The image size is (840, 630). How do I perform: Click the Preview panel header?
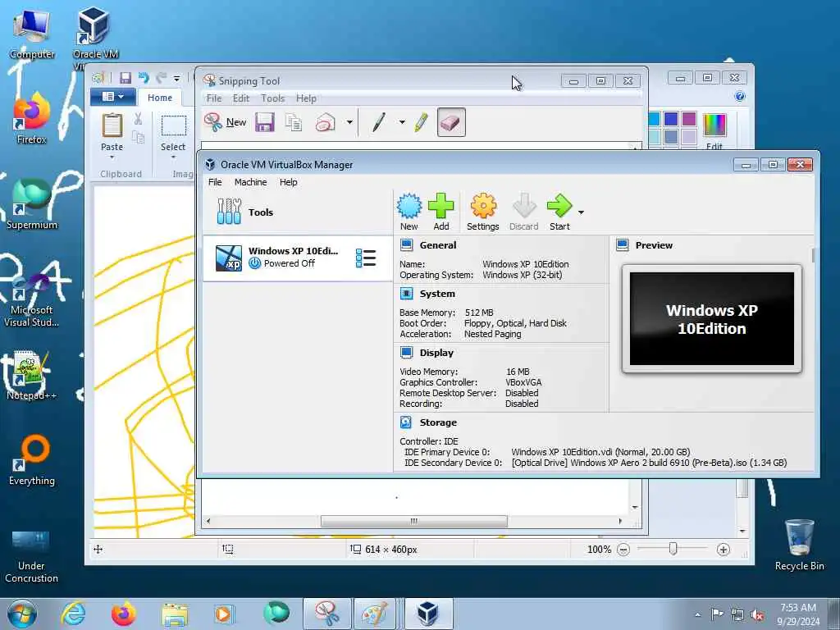(654, 245)
